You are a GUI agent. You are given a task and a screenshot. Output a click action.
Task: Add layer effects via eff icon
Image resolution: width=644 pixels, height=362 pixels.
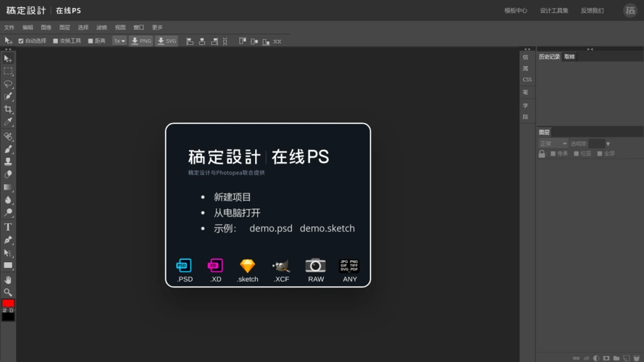pyautogui.click(x=586, y=358)
